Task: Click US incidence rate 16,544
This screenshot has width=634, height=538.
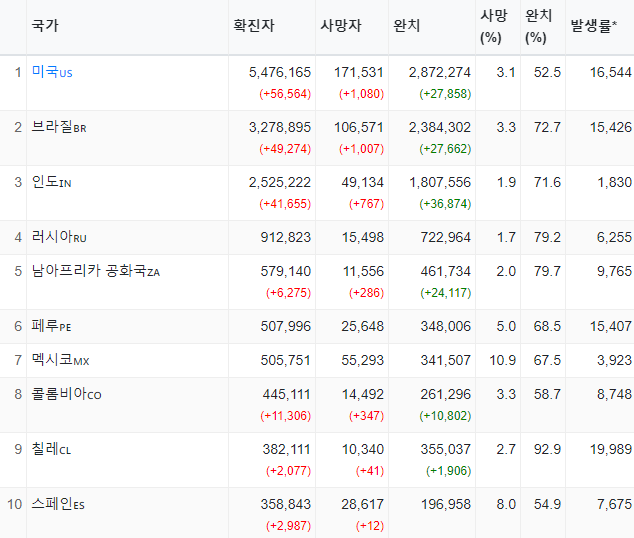Action: point(611,72)
